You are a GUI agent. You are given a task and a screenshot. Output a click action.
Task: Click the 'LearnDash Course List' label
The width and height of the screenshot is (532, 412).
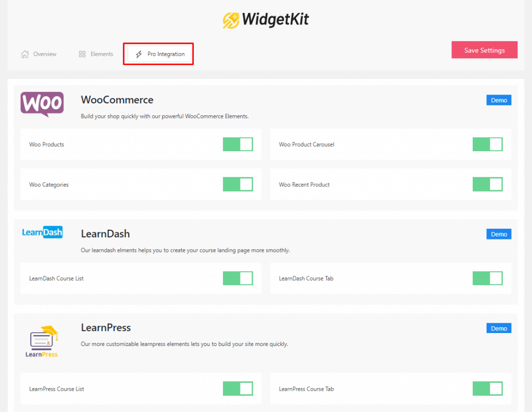(56, 278)
